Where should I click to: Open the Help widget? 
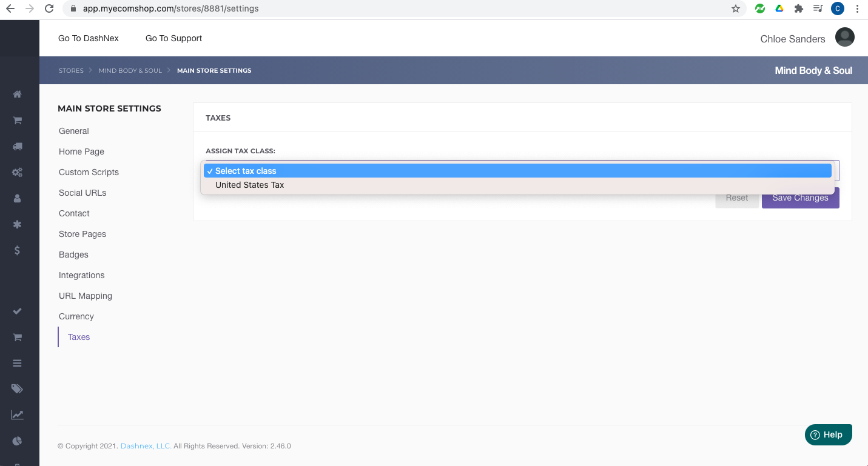coord(828,434)
